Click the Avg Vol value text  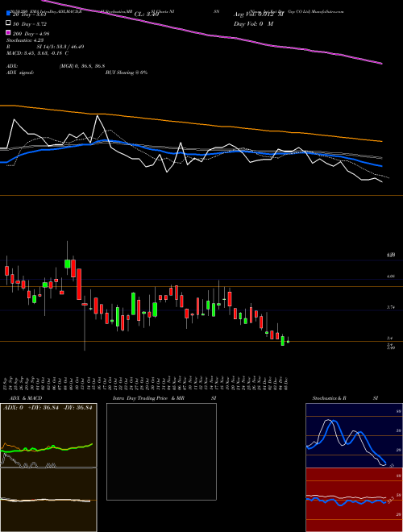coord(259,15)
